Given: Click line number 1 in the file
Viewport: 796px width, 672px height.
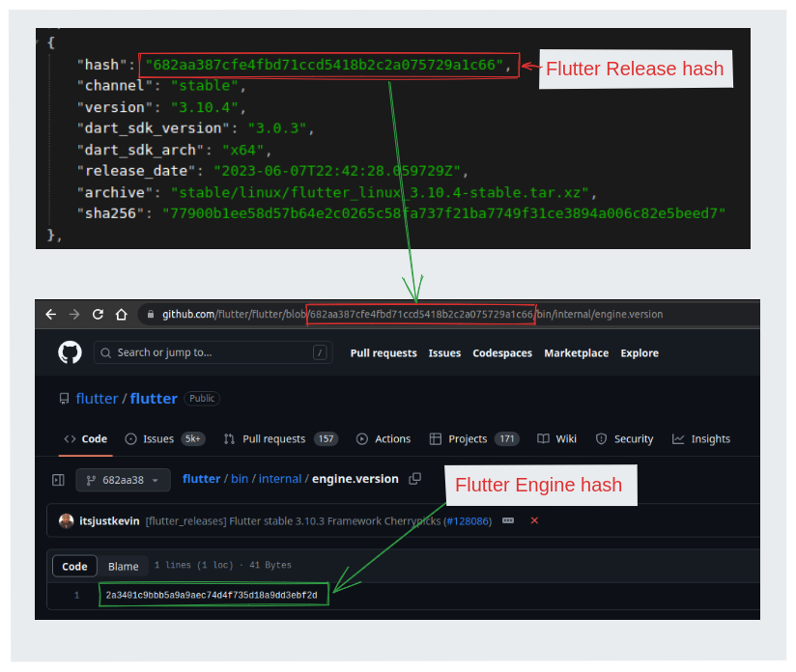Looking at the screenshot, I should pos(76,595).
